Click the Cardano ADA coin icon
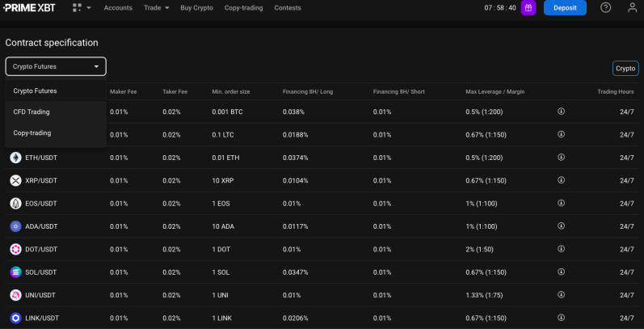Image resolution: width=644 pixels, height=329 pixels. pos(15,226)
